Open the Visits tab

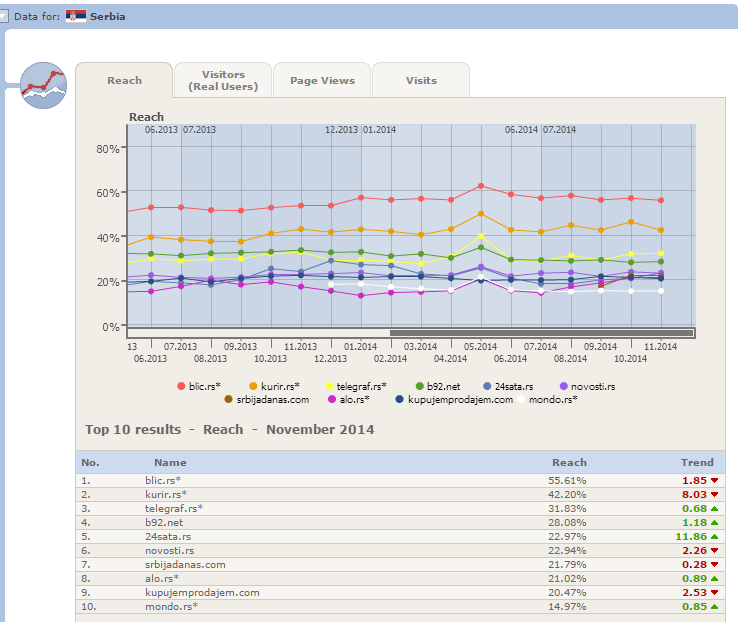[x=421, y=80]
